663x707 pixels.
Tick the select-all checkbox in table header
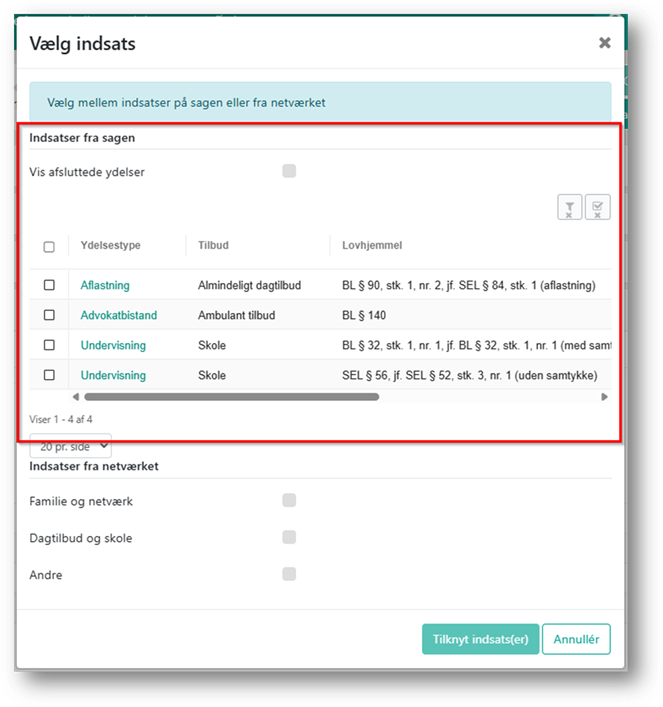click(x=49, y=246)
